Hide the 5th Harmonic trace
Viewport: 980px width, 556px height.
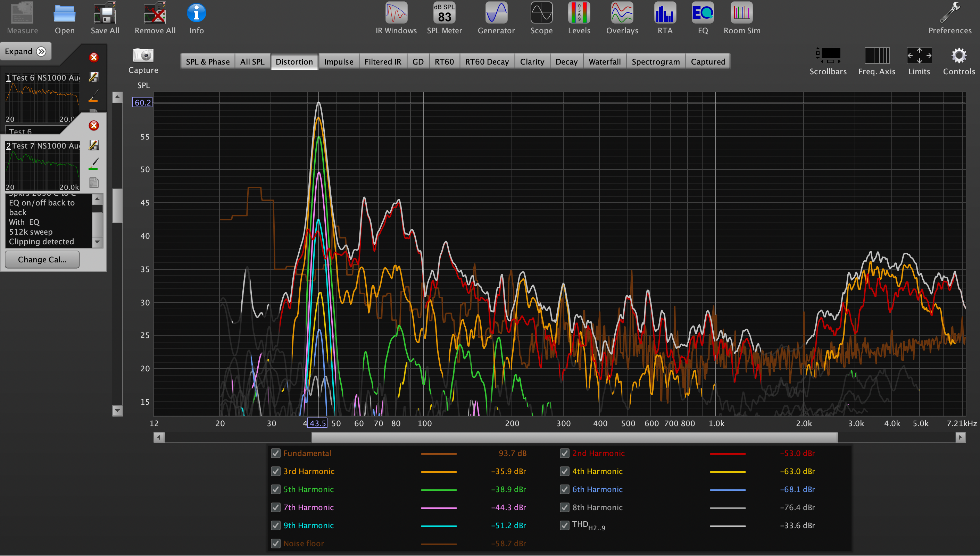click(275, 489)
